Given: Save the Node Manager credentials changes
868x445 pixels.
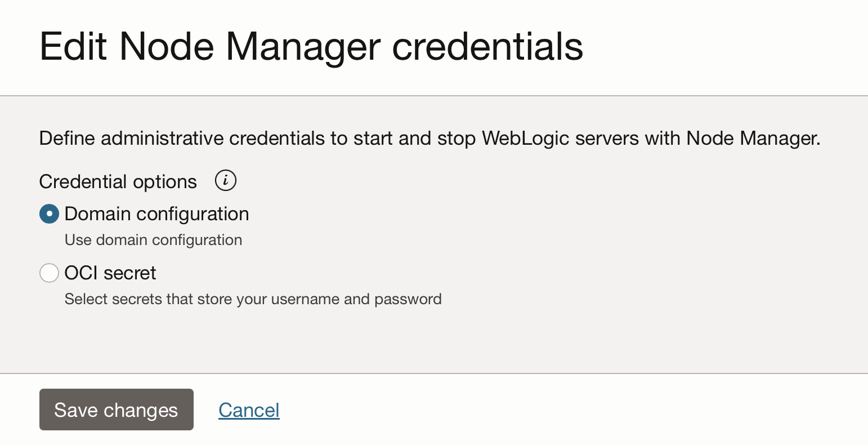Looking at the screenshot, I should [116, 410].
